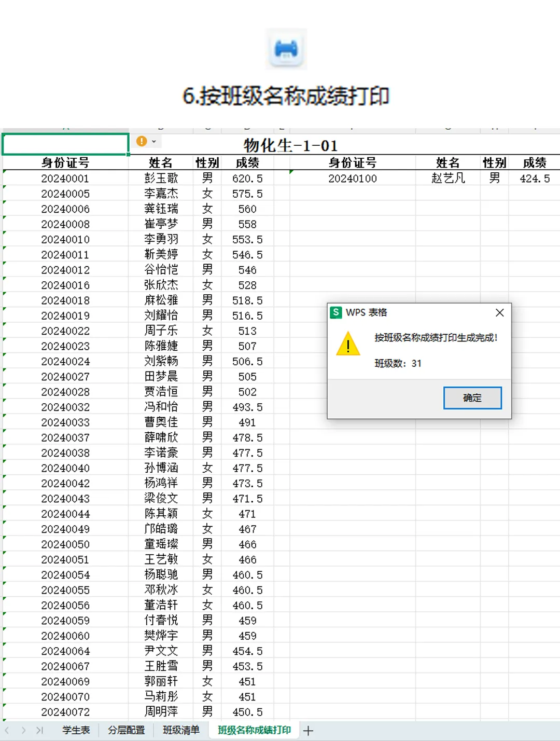Viewport: 560px width, 741px height.
Task: Select cell 20240040
Action: point(65,468)
